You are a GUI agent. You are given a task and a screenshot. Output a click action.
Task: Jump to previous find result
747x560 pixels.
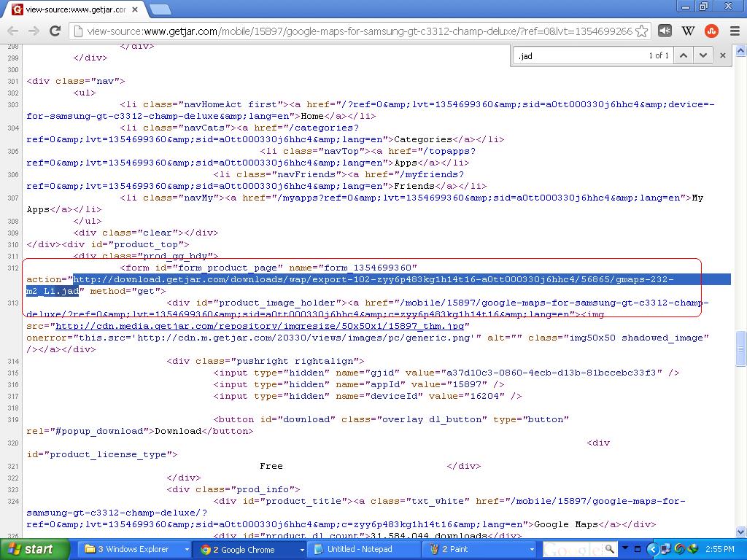(683, 55)
